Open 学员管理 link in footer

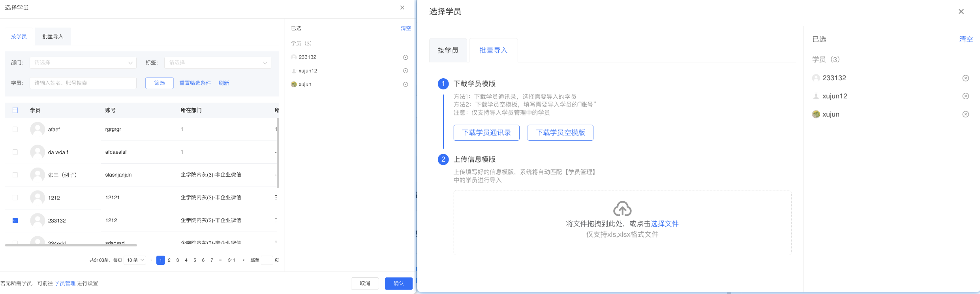tap(65, 283)
